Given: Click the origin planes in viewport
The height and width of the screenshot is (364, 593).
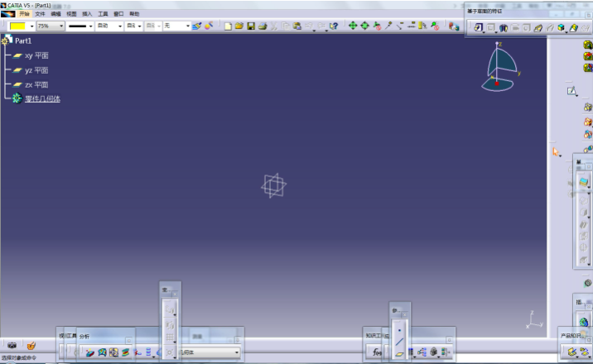Looking at the screenshot, I should pos(274,185).
